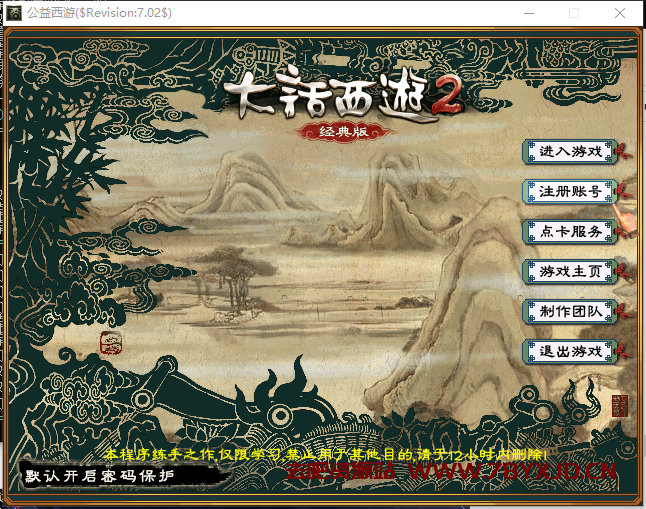Open the 注册账号 registration button
The width and height of the screenshot is (646, 509).
pyautogui.click(x=571, y=192)
